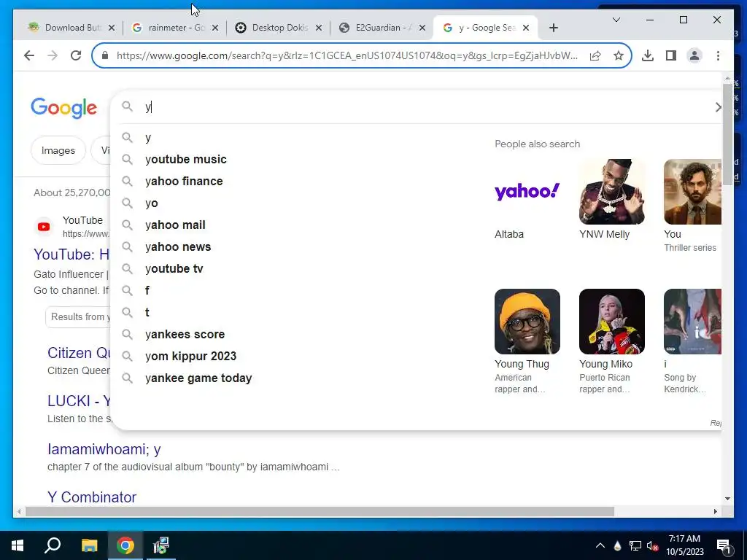Open the You thriller series thumbnail
The height and width of the screenshot is (560, 747).
692,192
